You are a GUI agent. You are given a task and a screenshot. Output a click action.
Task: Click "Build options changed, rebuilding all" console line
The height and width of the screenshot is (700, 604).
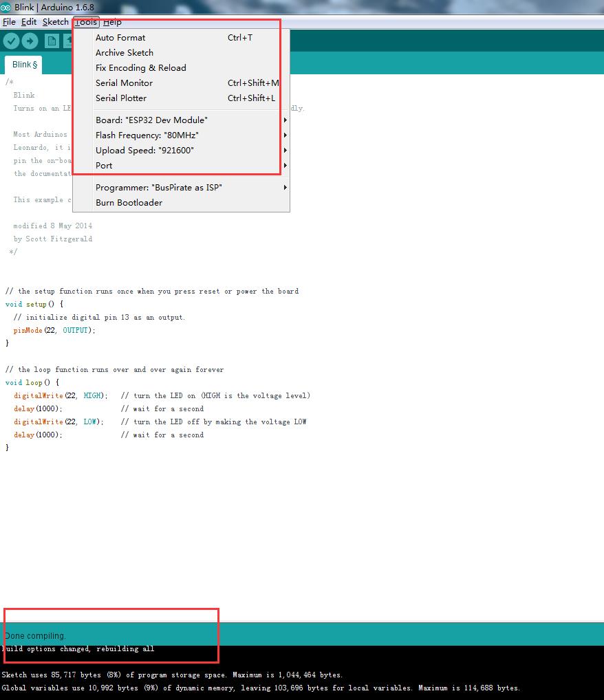(x=78, y=648)
